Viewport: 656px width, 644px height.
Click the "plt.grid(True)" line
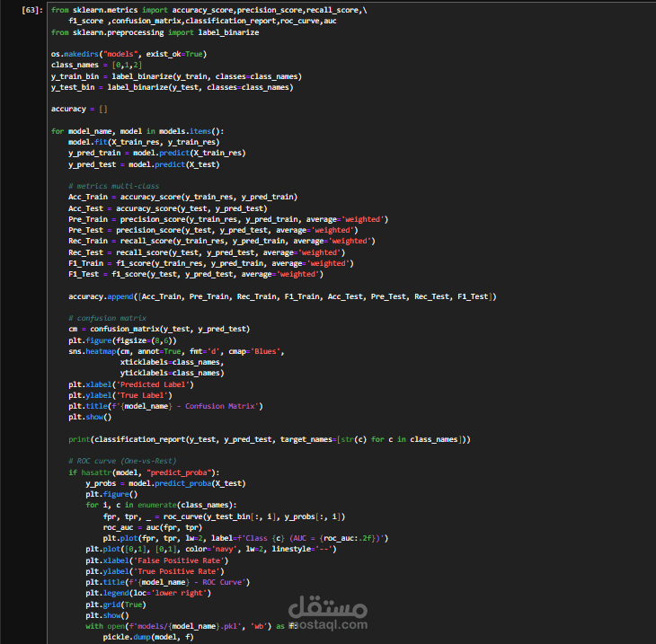(x=116, y=604)
